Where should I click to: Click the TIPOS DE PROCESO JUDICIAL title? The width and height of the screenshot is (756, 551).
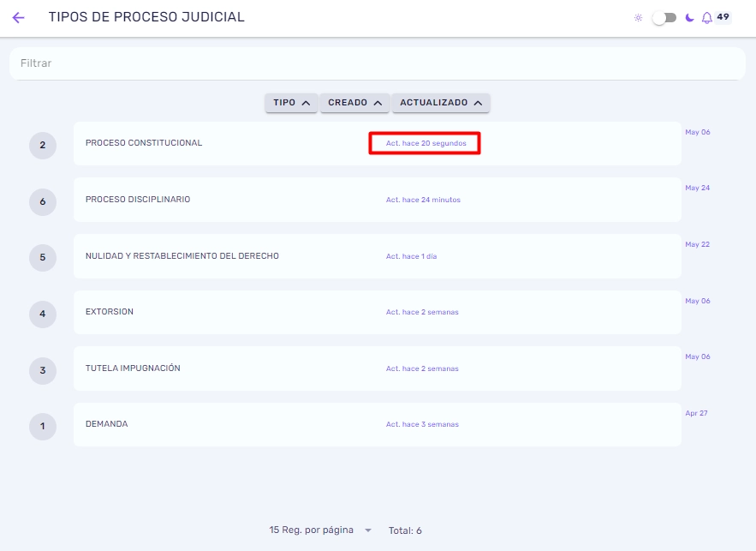coord(146,17)
